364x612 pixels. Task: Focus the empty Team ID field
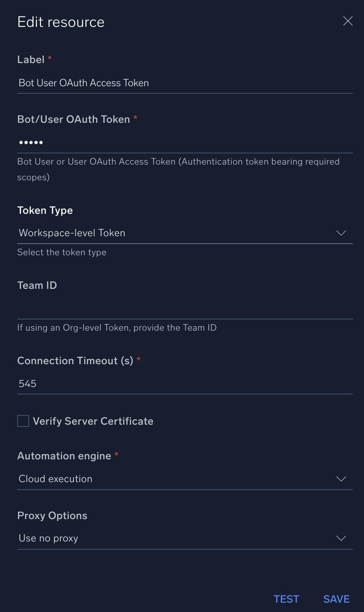(185, 309)
